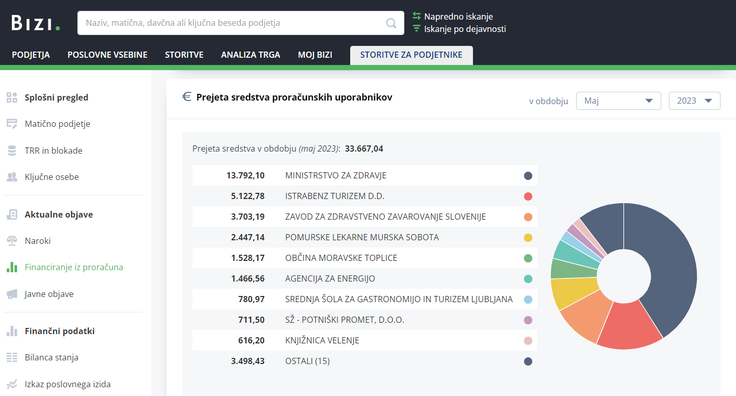Open Izkaz poslovnega izida in sidebar
Screen dimensions: 736x396
point(68,384)
